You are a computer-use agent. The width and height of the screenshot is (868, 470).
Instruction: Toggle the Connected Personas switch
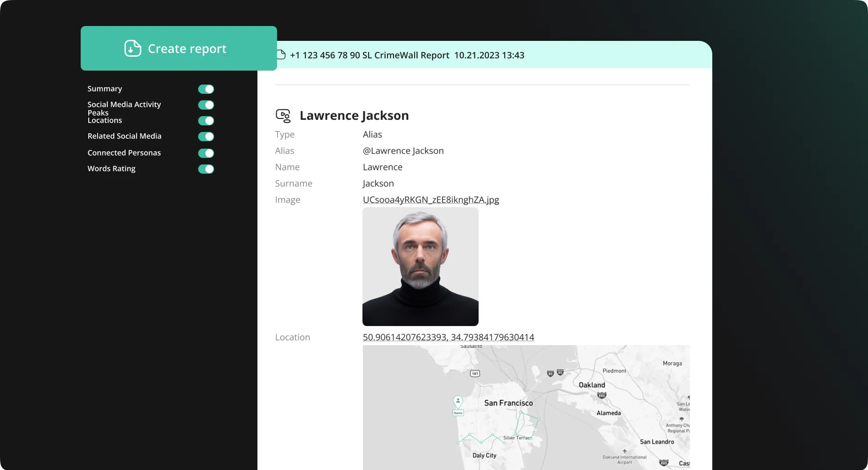tap(206, 153)
